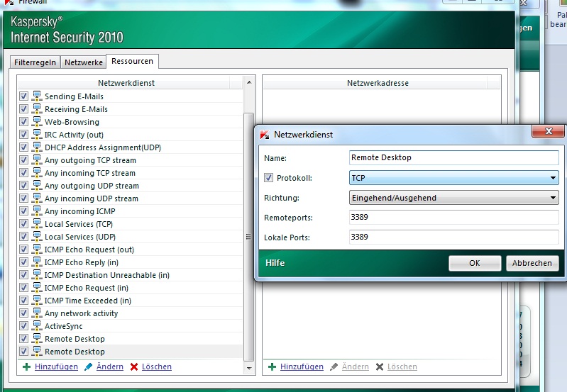The image size is (567, 392).
Task: Uncheck the Any network activity checkbox
Action: (23, 313)
